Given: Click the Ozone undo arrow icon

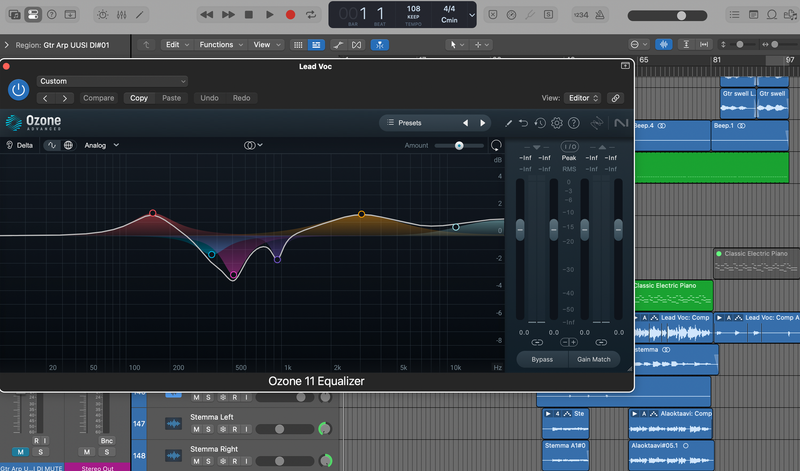Looking at the screenshot, I should [x=523, y=123].
